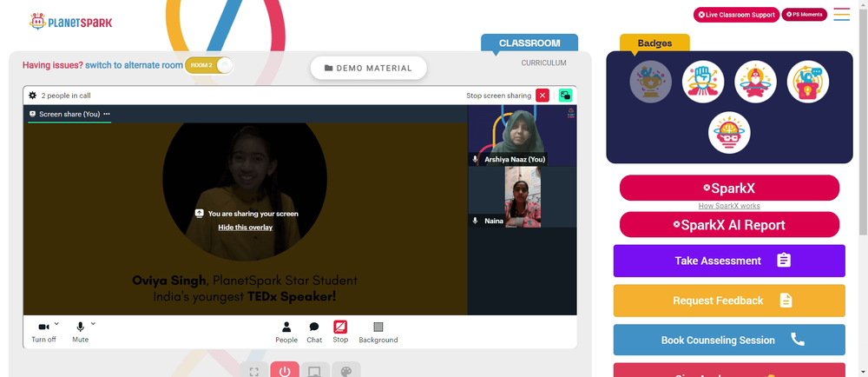Image resolution: width=868 pixels, height=377 pixels.
Task: Open the How SparkX works link
Action: [729, 206]
